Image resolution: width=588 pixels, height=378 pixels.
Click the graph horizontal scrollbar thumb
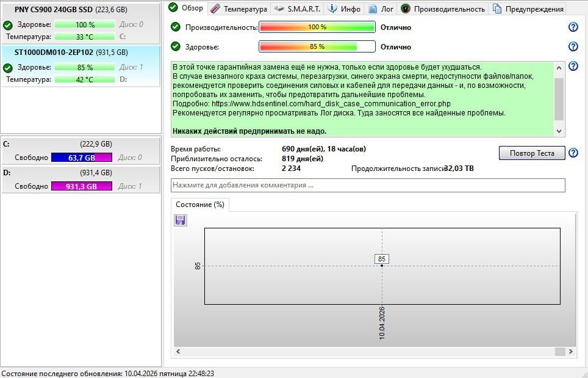(x=560, y=352)
